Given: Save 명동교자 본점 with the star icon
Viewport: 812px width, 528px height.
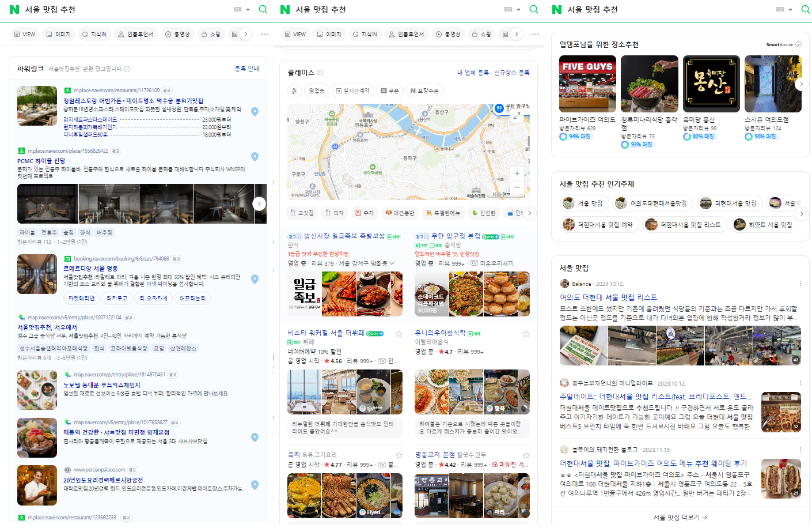Looking at the screenshot, I should (526, 455).
